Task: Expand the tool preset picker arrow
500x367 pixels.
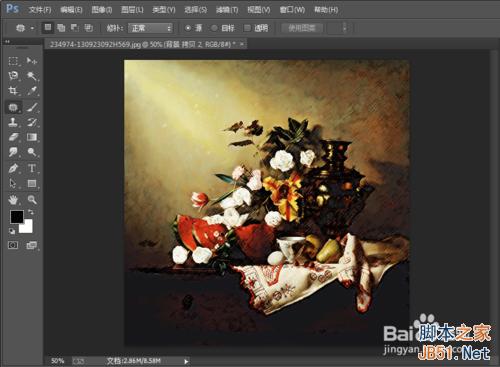Action: tap(32, 28)
